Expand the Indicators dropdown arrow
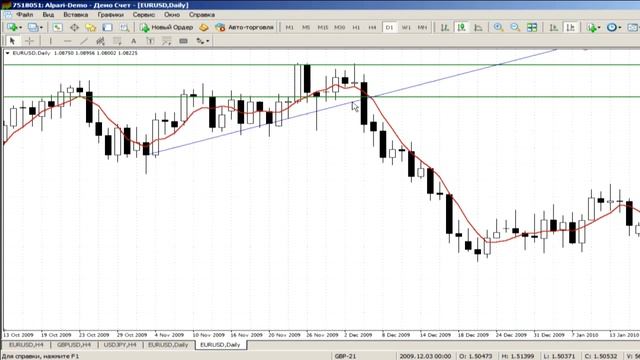Screen dimensions: 640x360 coord(598,27)
